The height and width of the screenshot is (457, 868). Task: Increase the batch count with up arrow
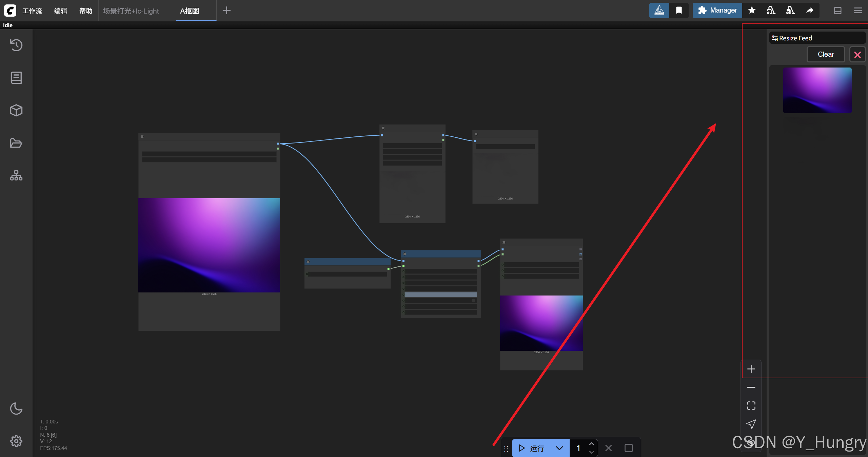(x=592, y=444)
